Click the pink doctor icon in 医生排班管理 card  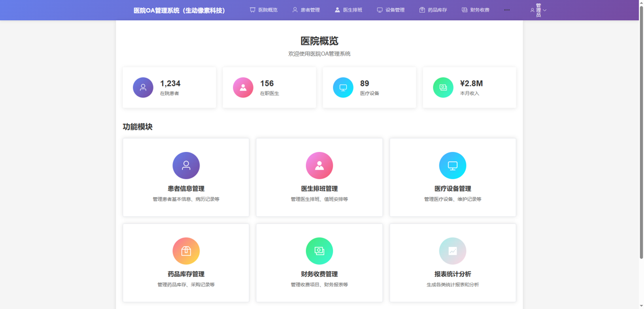coord(319,166)
